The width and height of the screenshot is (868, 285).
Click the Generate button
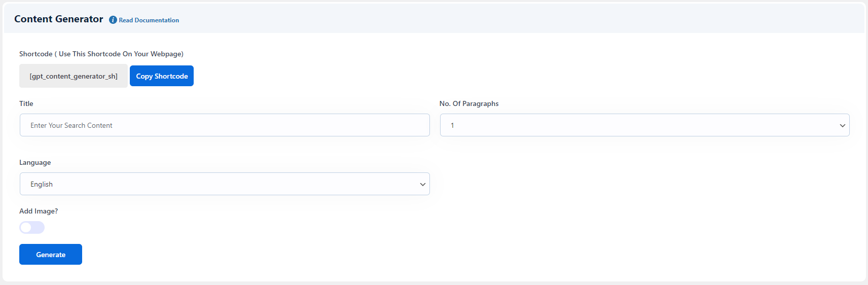pos(51,255)
